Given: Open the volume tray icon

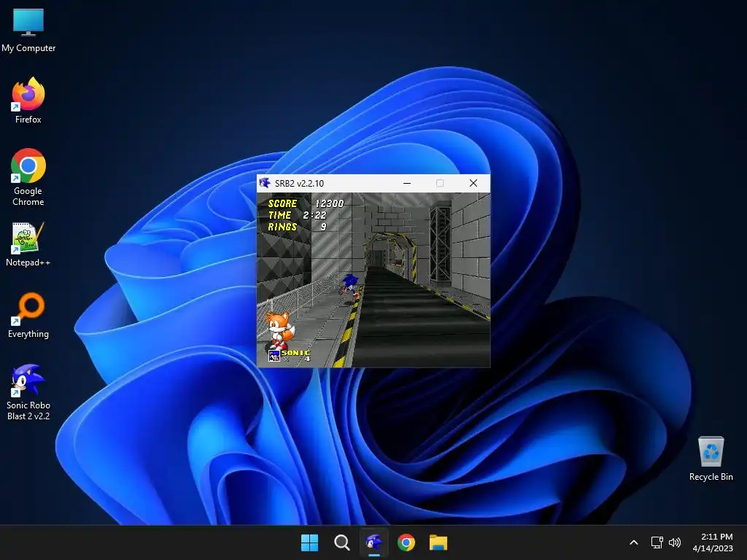Looking at the screenshot, I should [675, 542].
